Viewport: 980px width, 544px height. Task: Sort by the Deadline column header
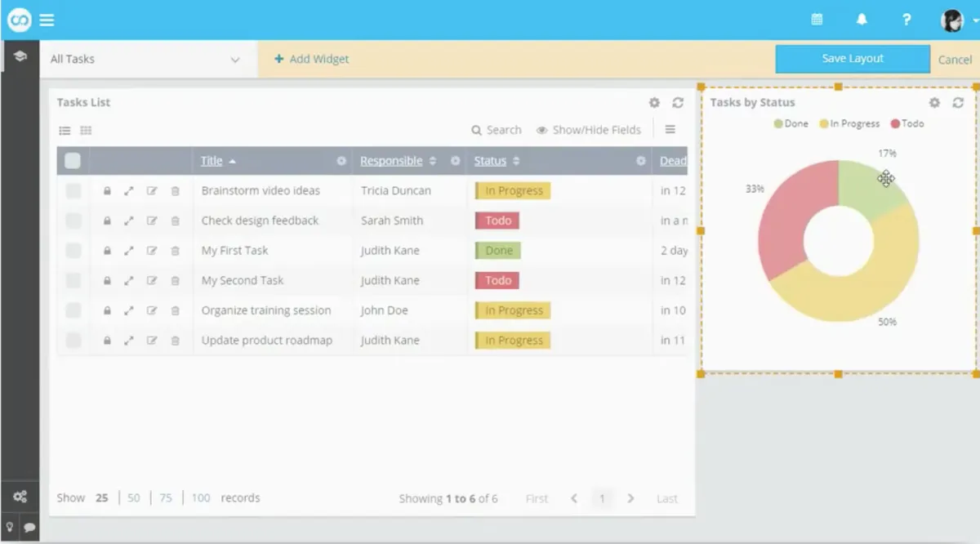pos(674,161)
